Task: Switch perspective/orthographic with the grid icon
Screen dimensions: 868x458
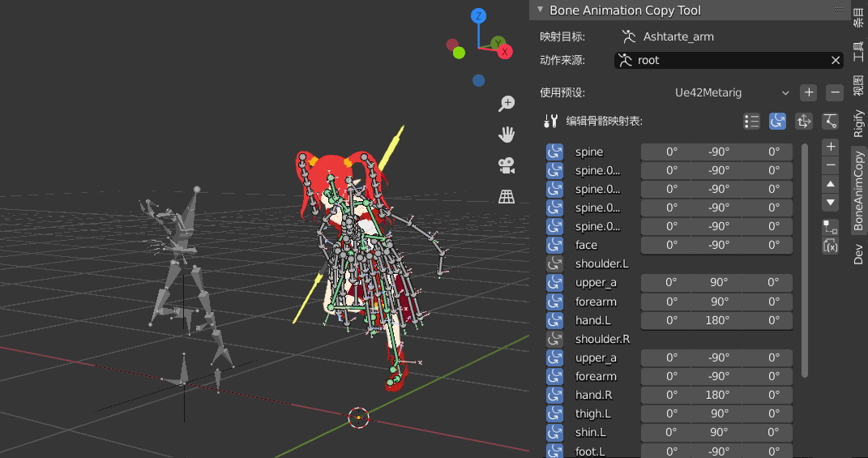Action: (x=507, y=196)
